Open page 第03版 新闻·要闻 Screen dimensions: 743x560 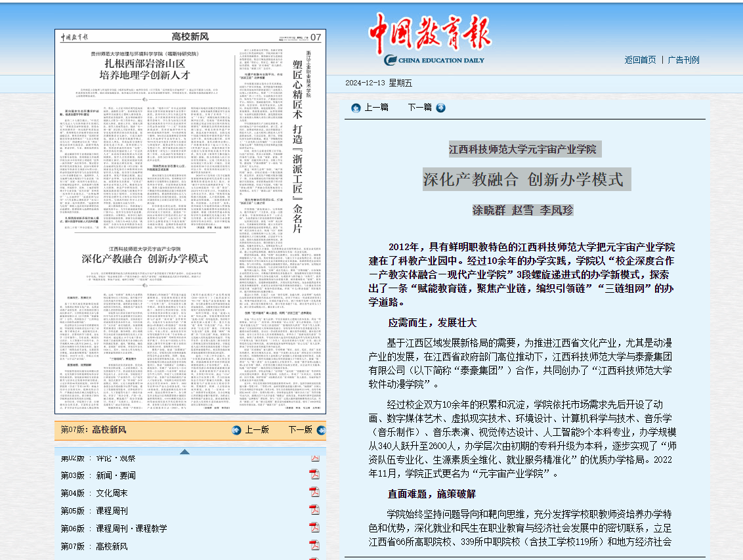(98, 475)
